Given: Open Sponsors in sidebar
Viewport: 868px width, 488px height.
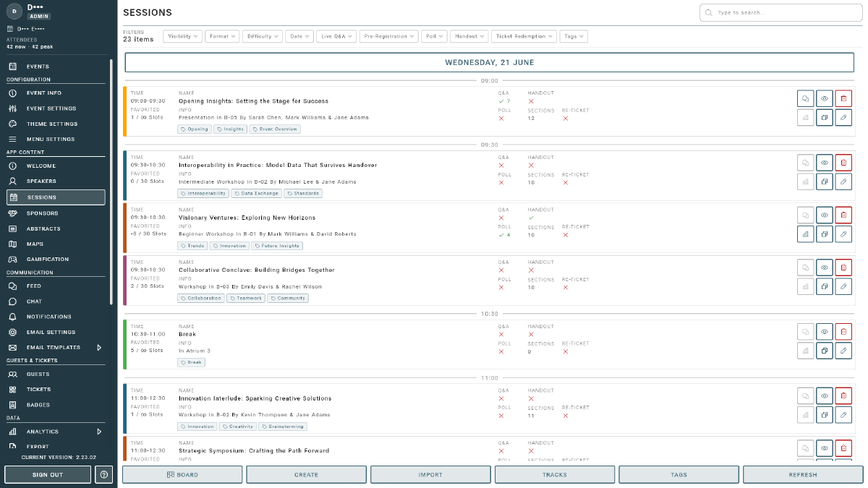Looking at the screenshot, I should click(56, 213).
